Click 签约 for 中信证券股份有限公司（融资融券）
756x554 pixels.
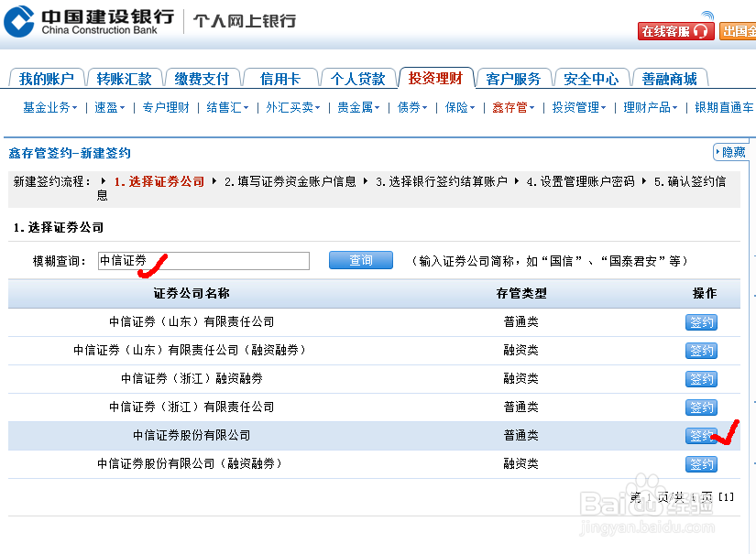702,464
